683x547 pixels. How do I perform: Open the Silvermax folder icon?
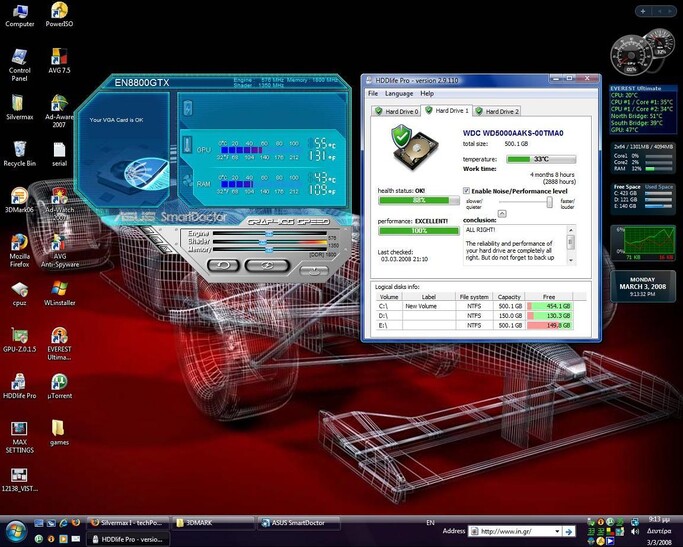click(x=20, y=107)
